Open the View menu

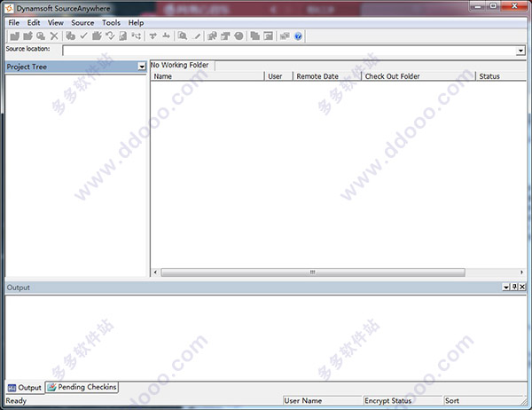(56, 23)
